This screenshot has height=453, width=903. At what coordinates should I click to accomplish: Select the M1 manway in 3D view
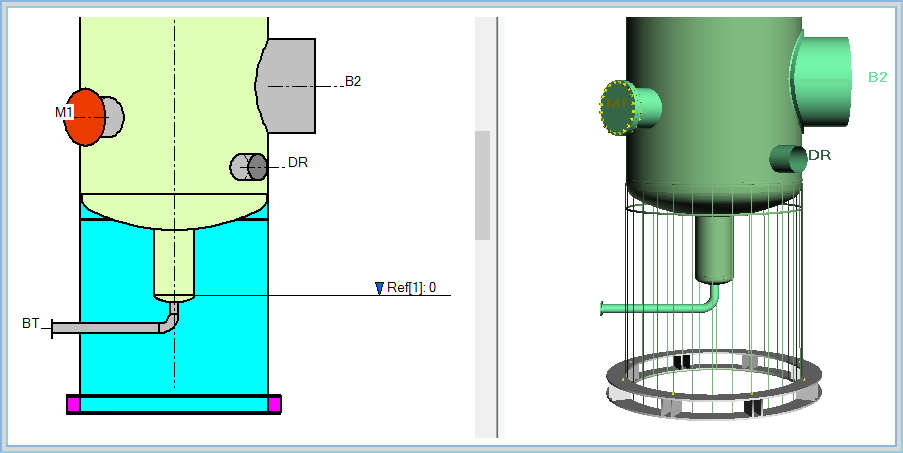pos(629,108)
